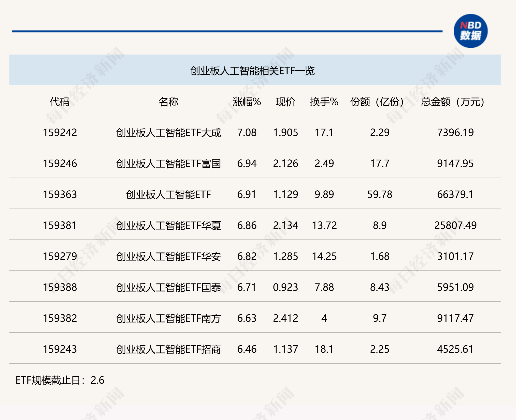This screenshot has height=420, width=516.
Task: Click the 创业板人工智能ETF南方 row name
Action: click(168, 318)
